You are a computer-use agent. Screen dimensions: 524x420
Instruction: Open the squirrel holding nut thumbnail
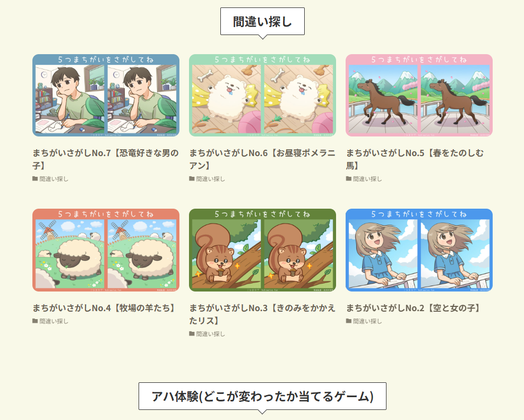[x=262, y=250]
